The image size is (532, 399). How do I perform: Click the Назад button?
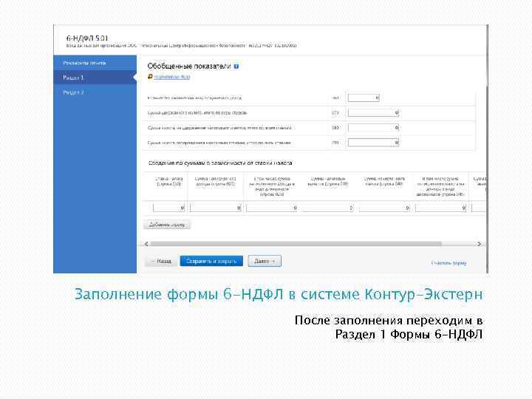[x=162, y=261]
